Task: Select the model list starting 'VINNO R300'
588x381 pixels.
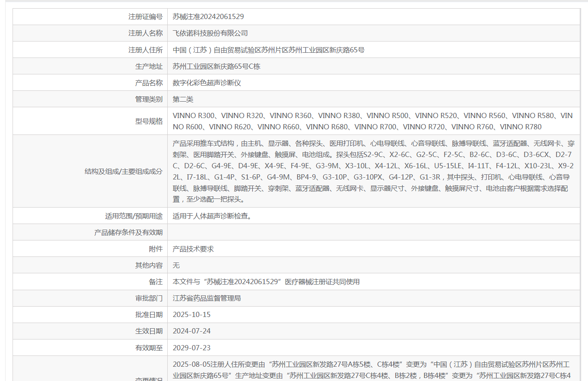Action: (373, 121)
